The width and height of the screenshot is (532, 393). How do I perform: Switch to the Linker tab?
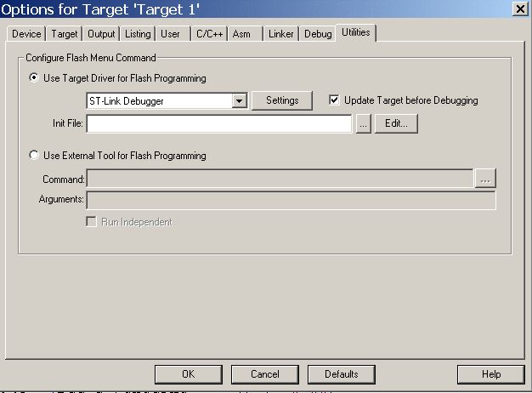[x=281, y=34]
